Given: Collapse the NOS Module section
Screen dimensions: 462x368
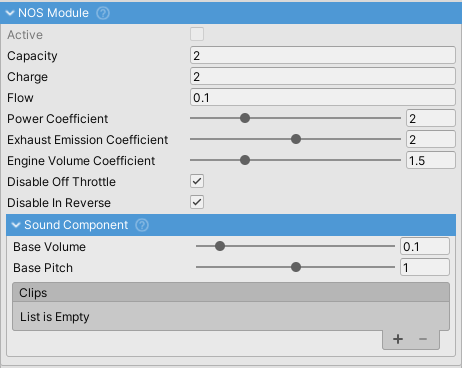Looking at the screenshot, I should tap(10, 13).
